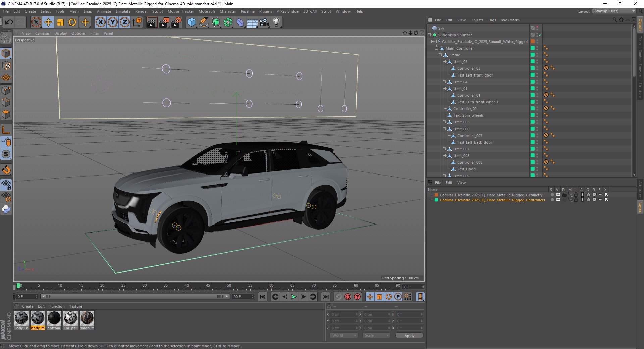Toggle Geometry layer solo dot
Image resolution: width=644 pixels, height=349 pixels.
point(552,195)
